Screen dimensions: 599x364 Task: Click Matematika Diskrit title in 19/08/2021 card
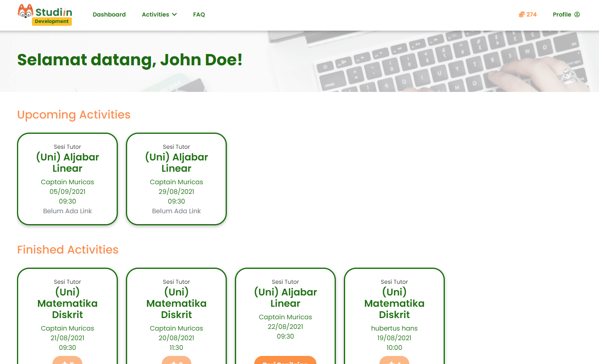point(394,303)
